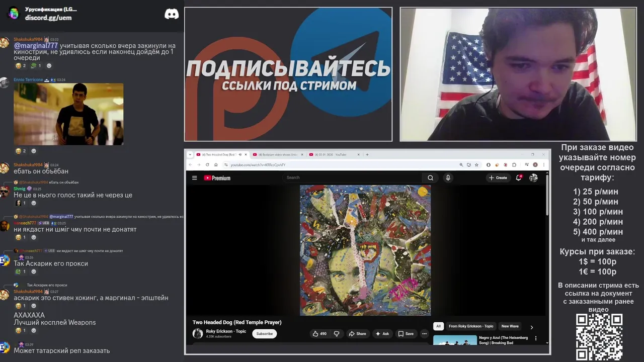Click Chrome's home button
The width and height of the screenshot is (644, 362).
coord(216,165)
